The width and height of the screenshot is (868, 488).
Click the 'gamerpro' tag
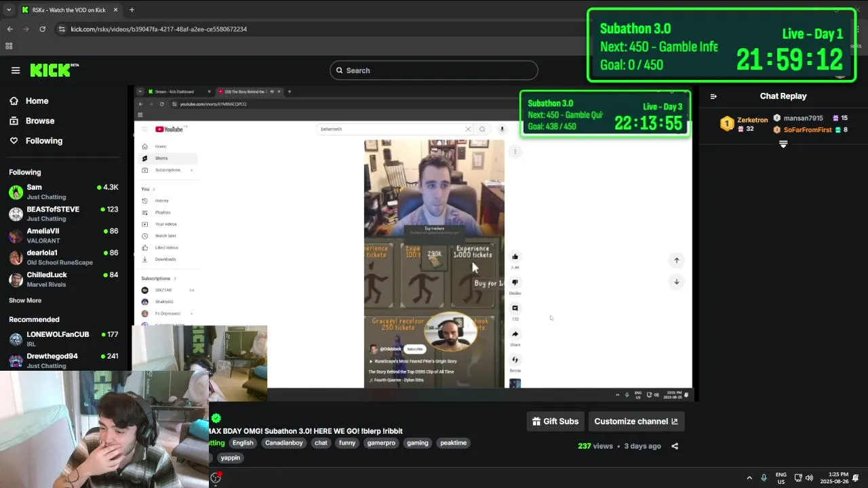(381, 443)
